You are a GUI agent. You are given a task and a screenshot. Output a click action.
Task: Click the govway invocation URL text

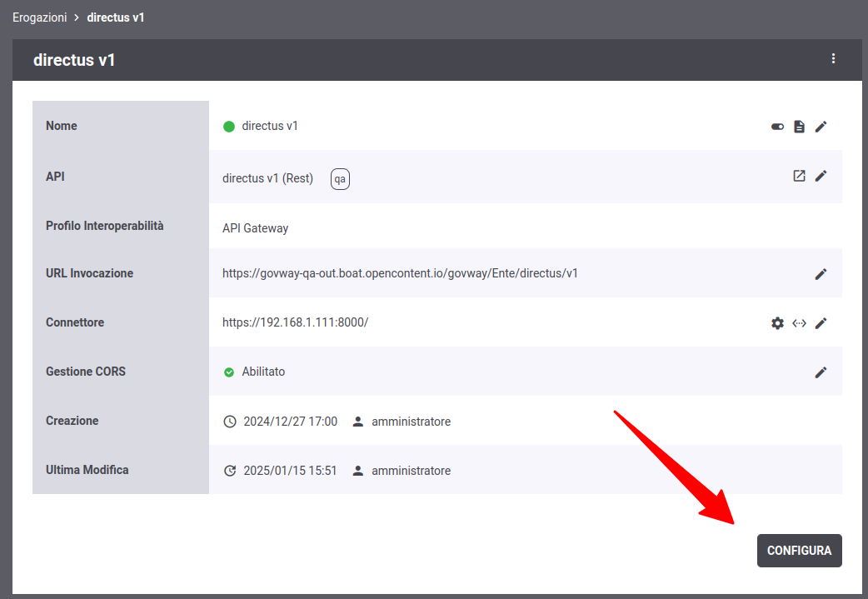point(400,273)
